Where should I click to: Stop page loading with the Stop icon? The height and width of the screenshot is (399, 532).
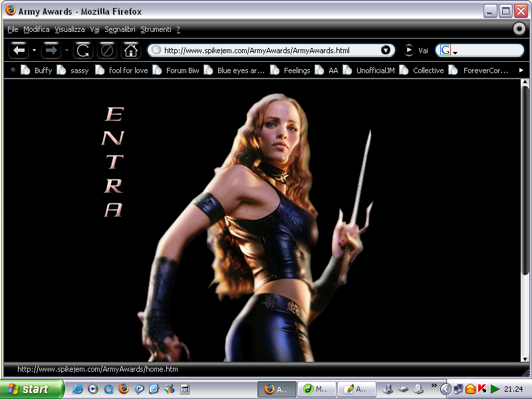[107, 51]
